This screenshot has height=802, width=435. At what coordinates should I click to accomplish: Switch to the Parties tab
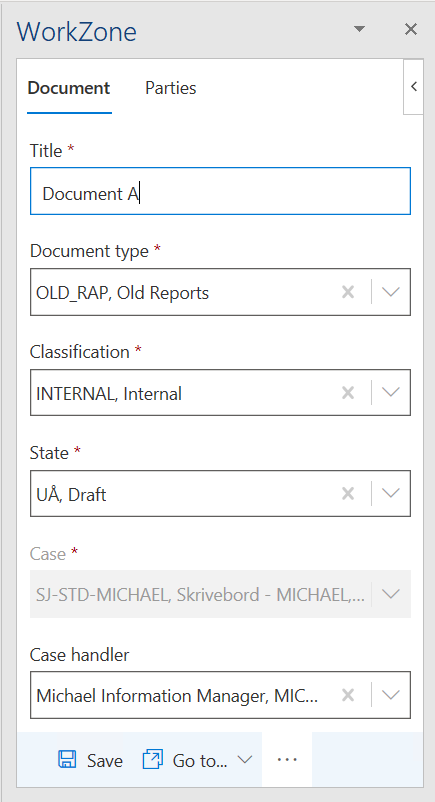[170, 88]
